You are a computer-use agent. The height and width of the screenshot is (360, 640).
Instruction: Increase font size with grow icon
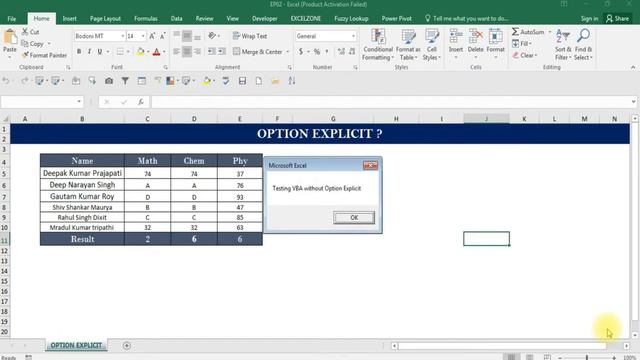152,36
